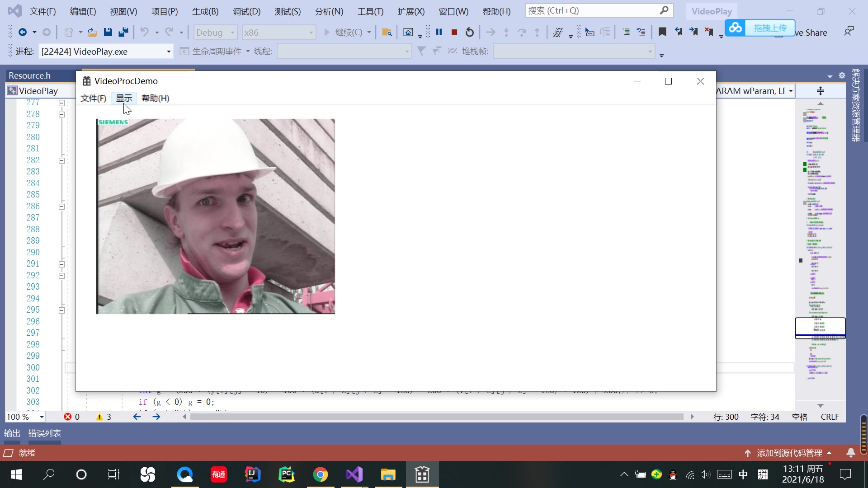Open the process VideoPlay.exe dropdown

tap(169, 52)
